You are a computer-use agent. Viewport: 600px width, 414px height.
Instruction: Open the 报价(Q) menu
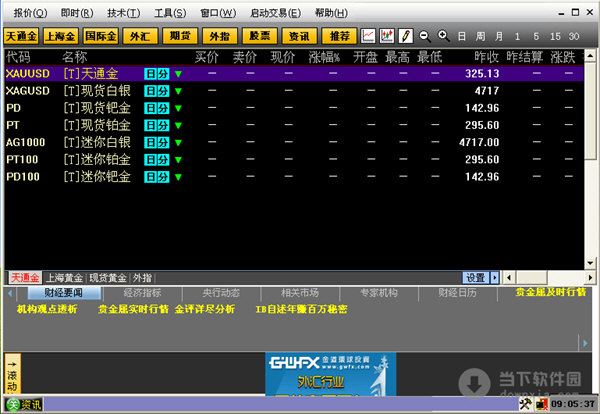point(24,13)
